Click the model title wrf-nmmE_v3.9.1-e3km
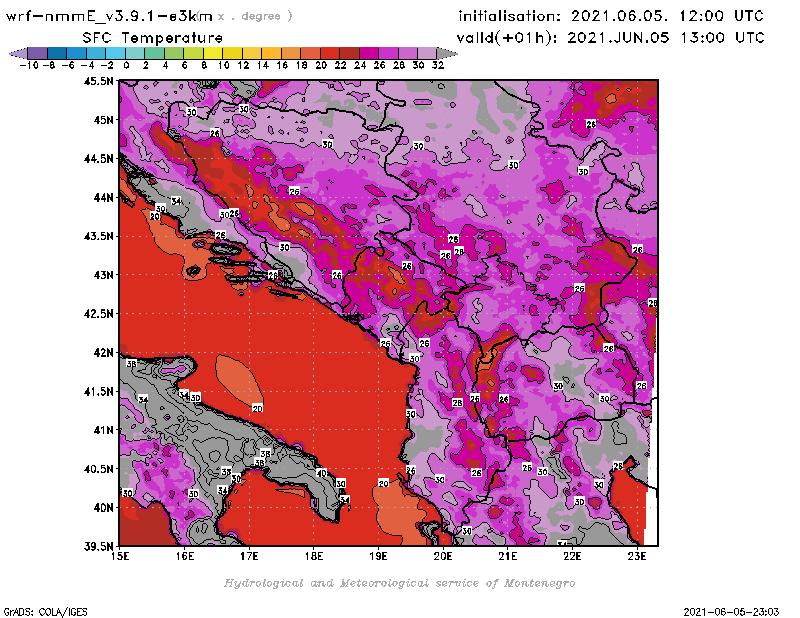Viewport: 800px width, 618px height. (x=109, y=16)
